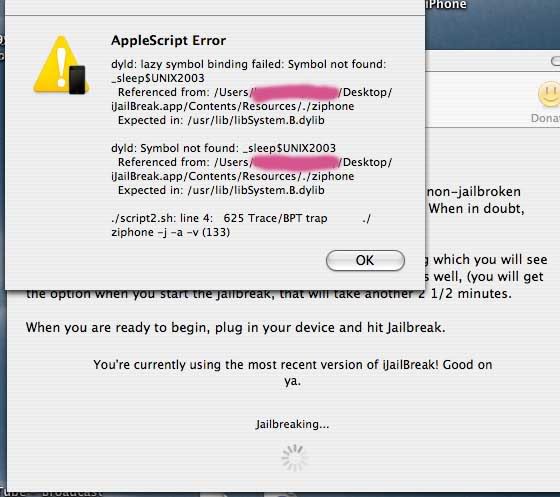The image size is (560, 497).
Task: Click the second pink redacted username in the path
Action: point(296,162)
